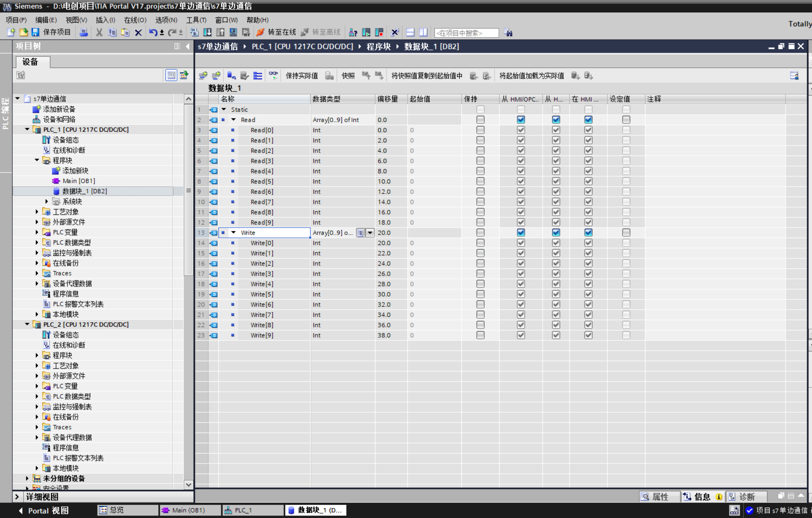The image size is (812, 518).
Task: Toggle setpoint checkbox in the Write array row
Action: [x=626, y=233]
